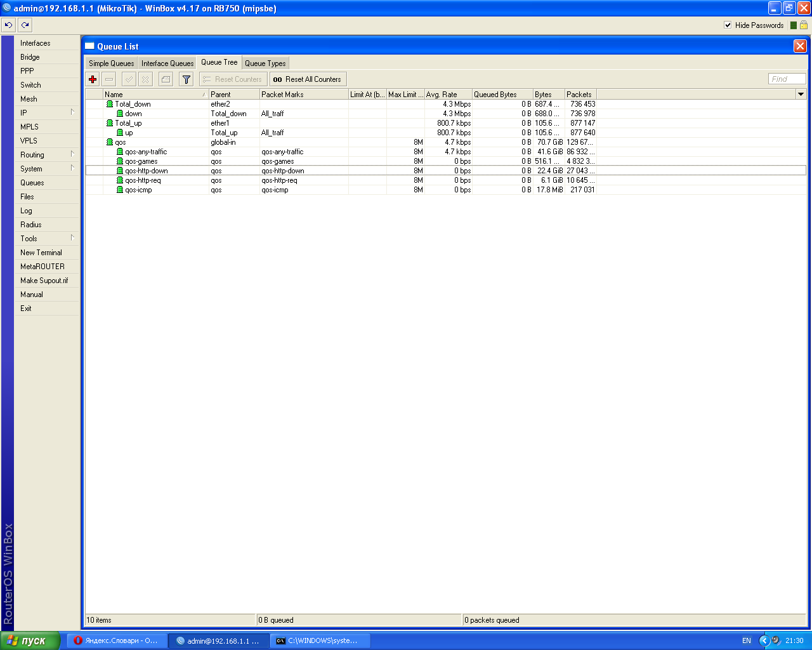
Task: Click the padlock icon near Hide Passwords
Action: (x=804, y=25)
